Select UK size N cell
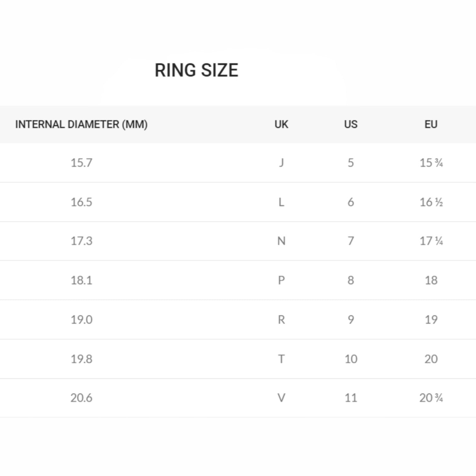The width and height of the screenshot is (476, 476). (x=281, y=241)
